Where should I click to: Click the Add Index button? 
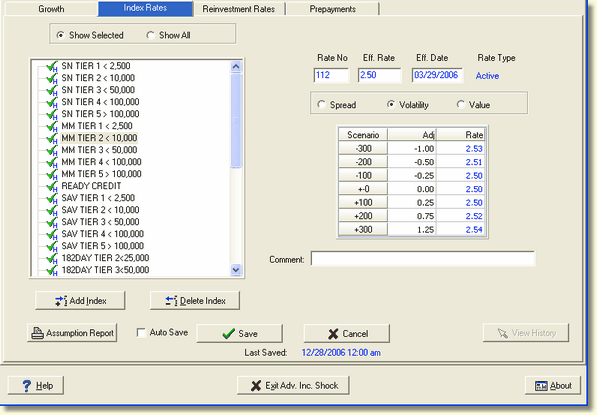[80, 301]
